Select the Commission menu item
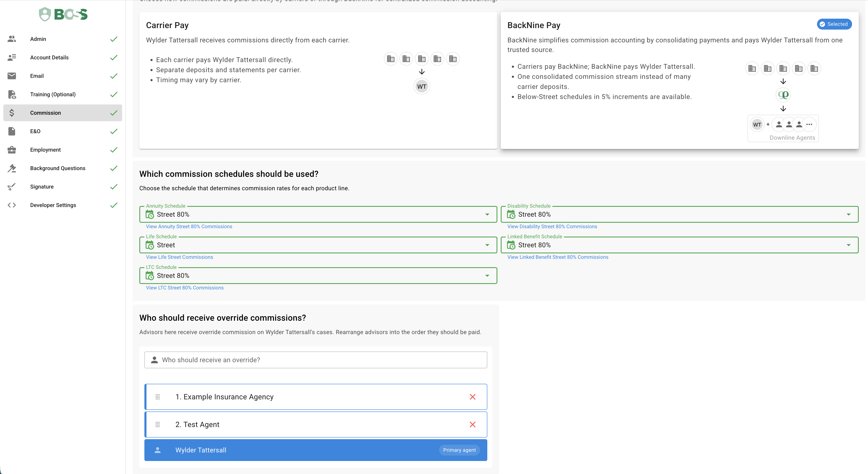 click(63, 113)
